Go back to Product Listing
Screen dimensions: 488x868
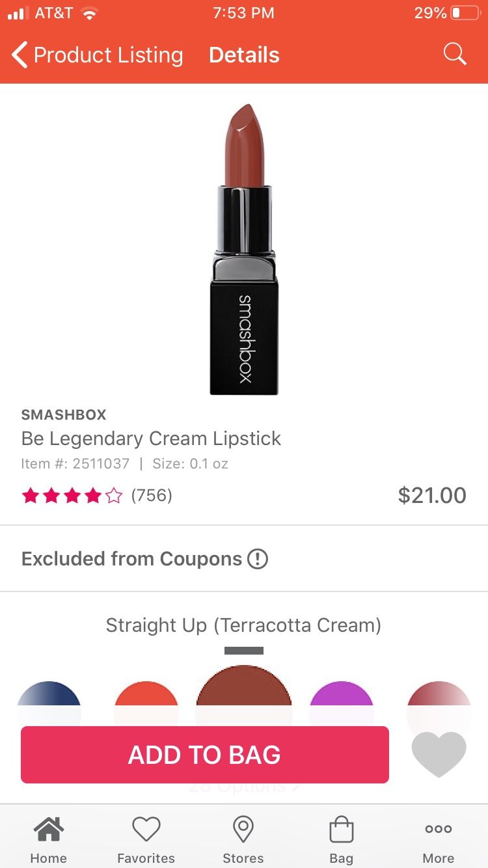[x=98, y=55]
